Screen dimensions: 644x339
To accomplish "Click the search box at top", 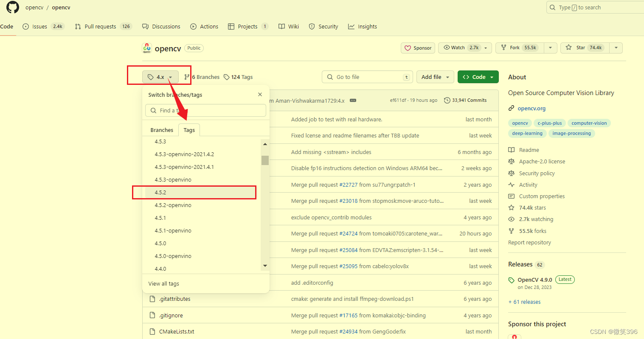I will 595,7.
